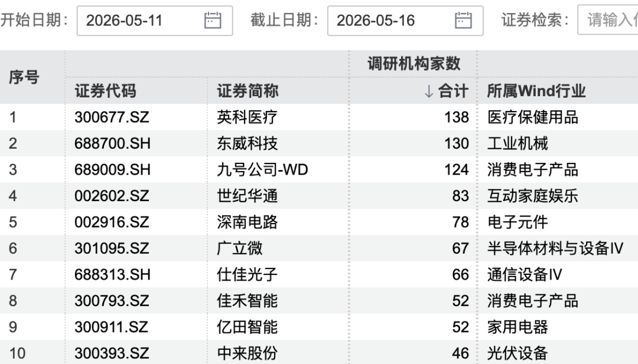Select stock code 301095.SZ
The image size is (638, 364).
112,248
